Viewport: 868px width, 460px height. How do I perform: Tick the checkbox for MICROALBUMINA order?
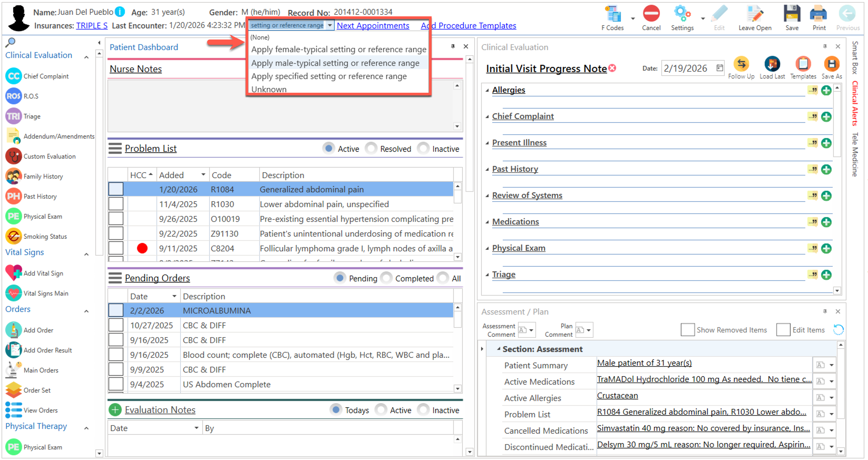[116, 310]
